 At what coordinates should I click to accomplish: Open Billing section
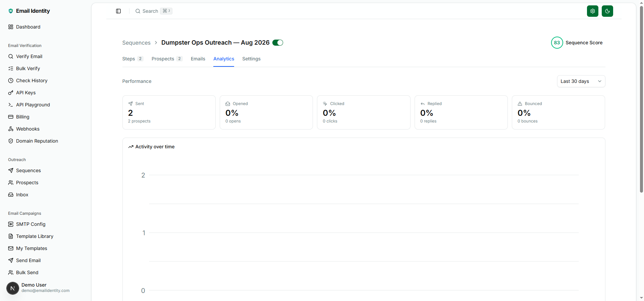click(x=19, y=117)
